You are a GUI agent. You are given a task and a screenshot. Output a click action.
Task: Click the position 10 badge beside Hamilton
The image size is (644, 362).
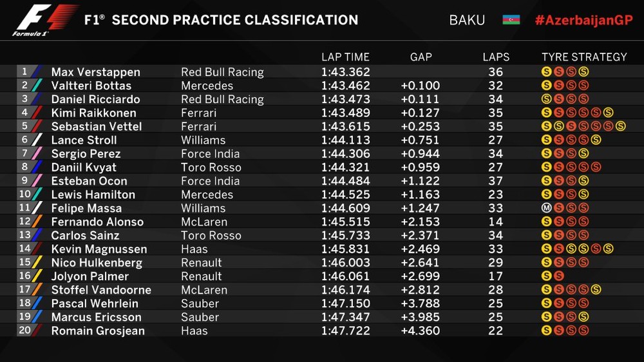[x=25, y=195]
